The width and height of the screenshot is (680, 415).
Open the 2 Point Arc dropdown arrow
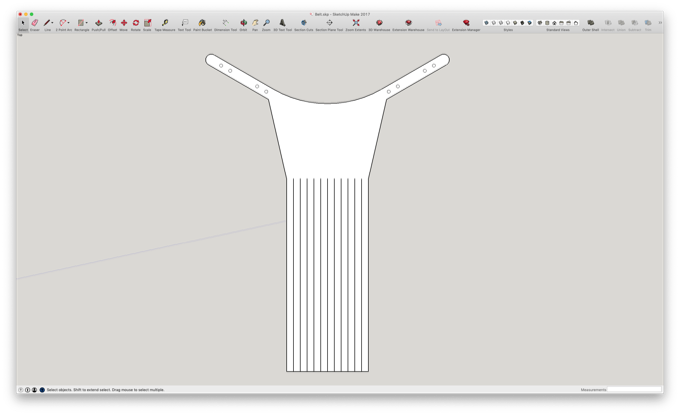click(x=69, y=23)
